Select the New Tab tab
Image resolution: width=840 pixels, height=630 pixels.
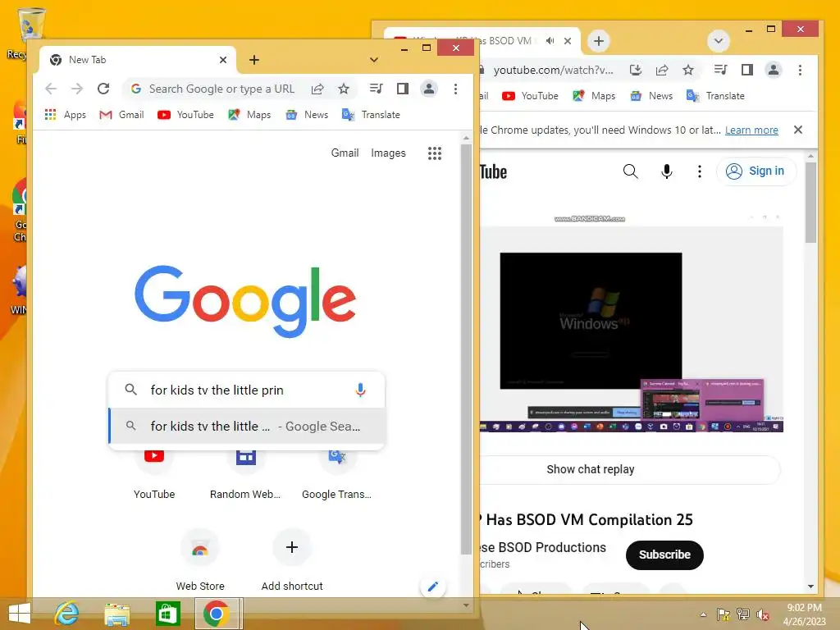[137, 60]
